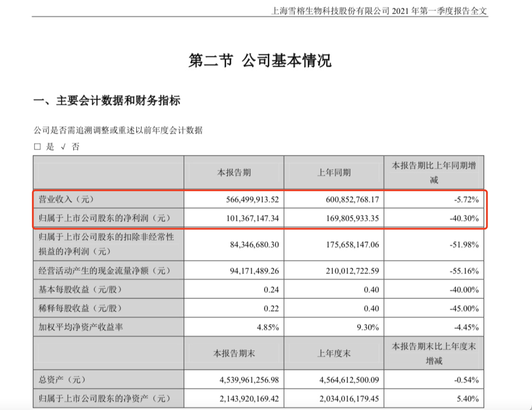
Task: Click value 175,658,147.06
Action: tap(352, 244)
